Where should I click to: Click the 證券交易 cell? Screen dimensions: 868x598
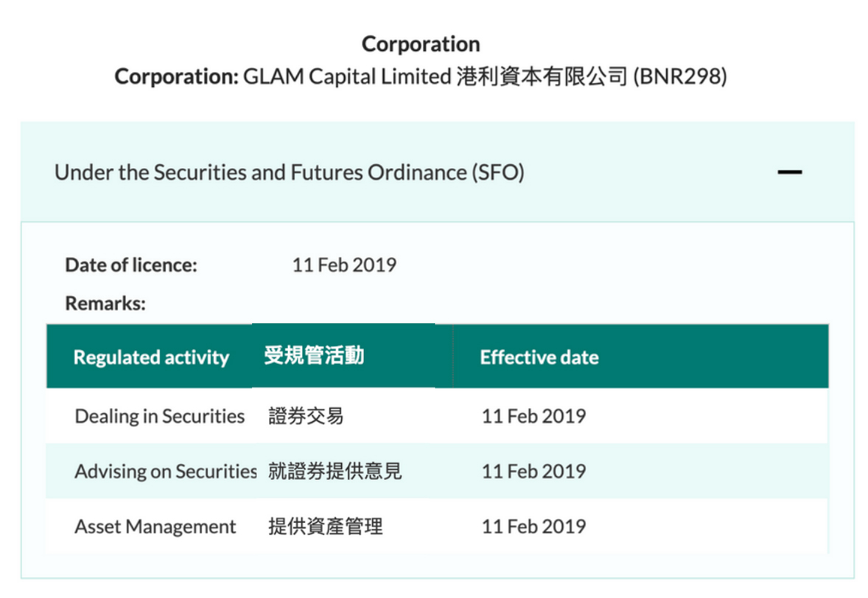[x=306, y=416]
